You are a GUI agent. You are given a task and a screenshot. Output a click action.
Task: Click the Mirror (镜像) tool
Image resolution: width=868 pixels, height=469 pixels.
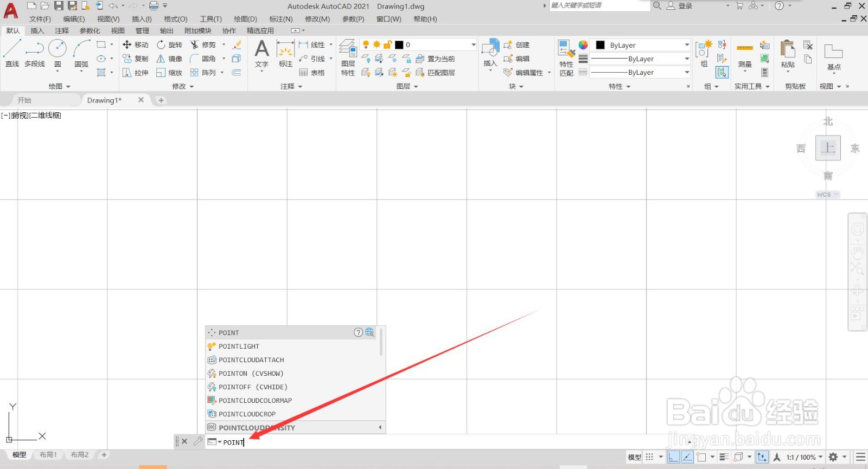click(169, 59)
